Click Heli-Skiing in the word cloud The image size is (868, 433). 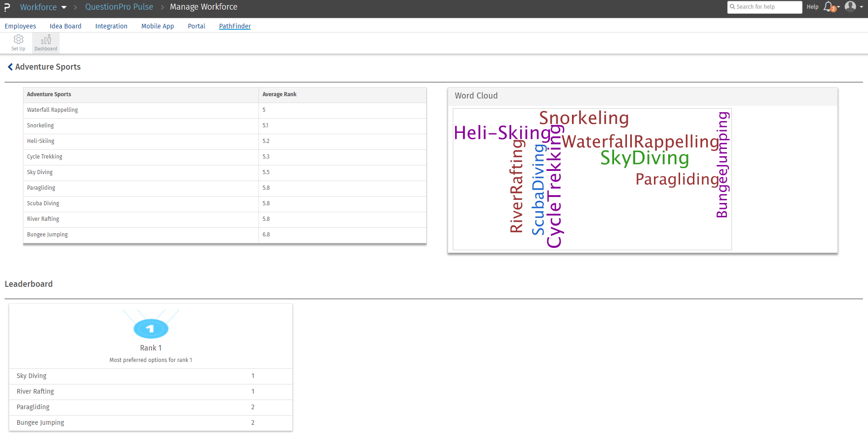(x=502, y=133)
